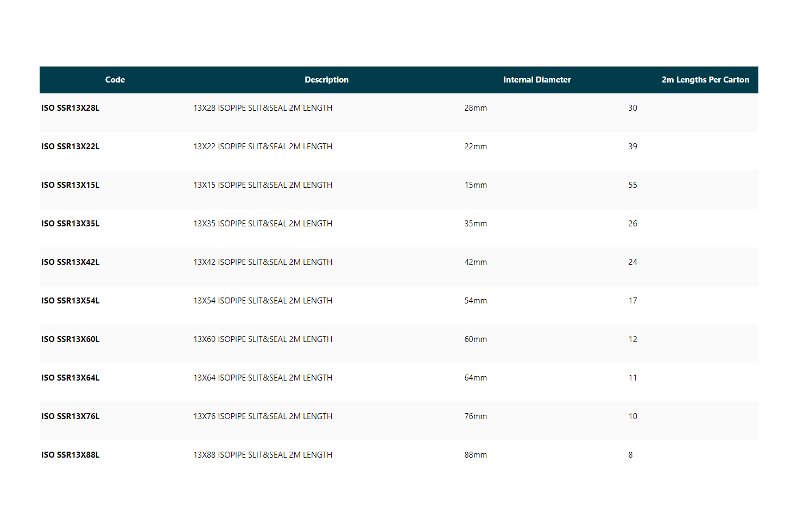Click description 13X28 ISOPIPE SLIT&SEAL 2M LENGTH

tap(263, 108)
